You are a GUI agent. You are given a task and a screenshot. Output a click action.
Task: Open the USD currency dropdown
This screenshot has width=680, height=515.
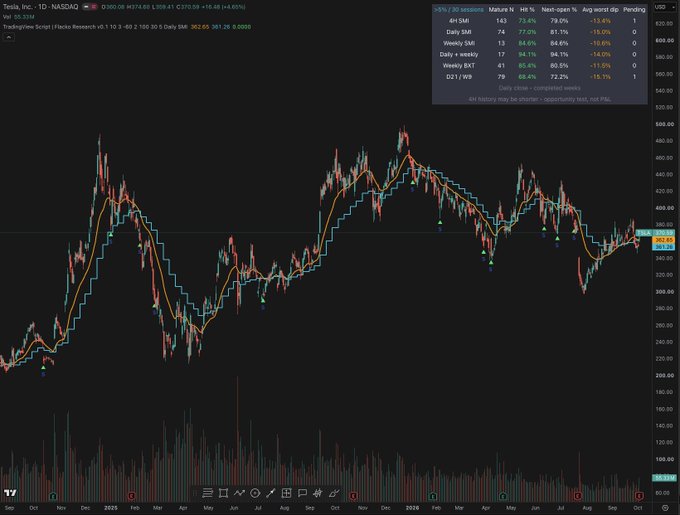(663, 7)
